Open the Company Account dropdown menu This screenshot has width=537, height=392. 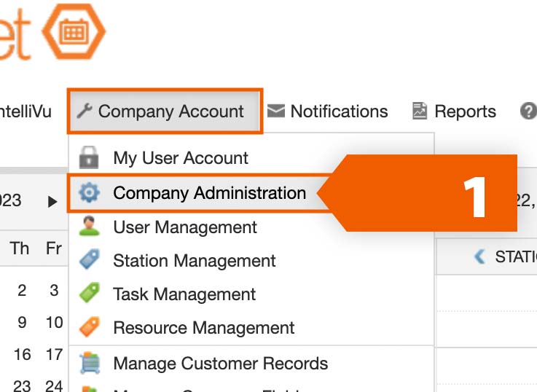click(164, 111)
